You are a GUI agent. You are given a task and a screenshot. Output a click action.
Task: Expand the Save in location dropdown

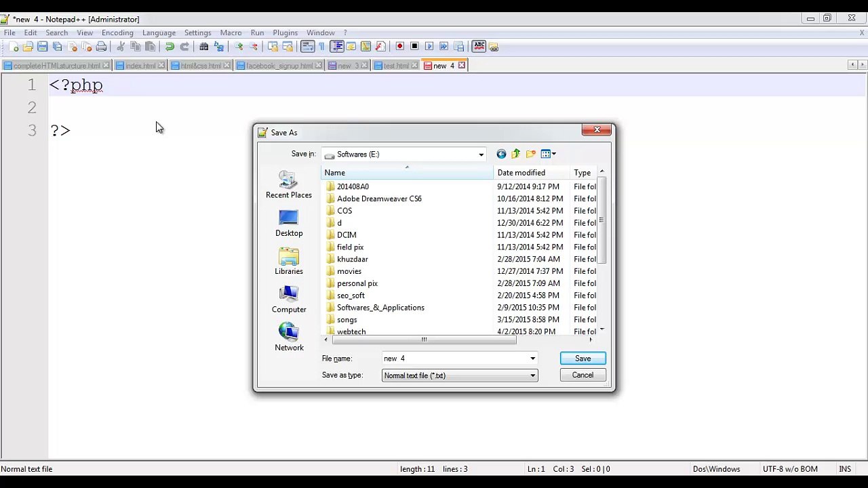(481, 155)
